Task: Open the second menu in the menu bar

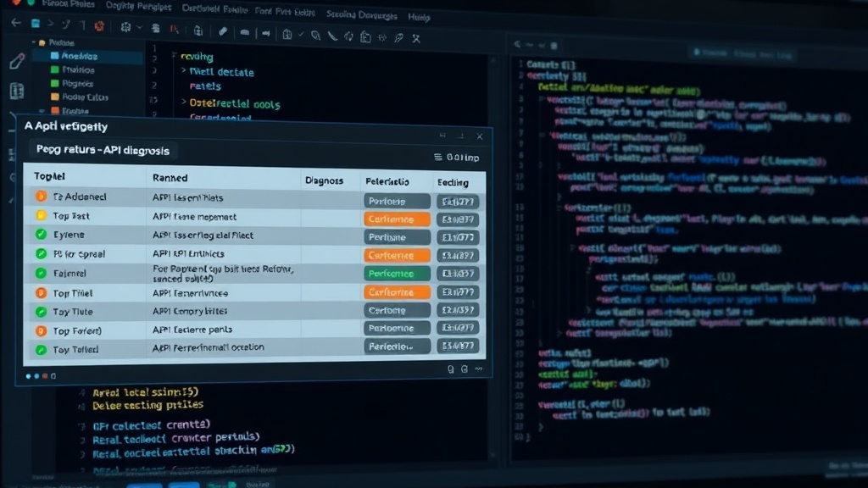Action: [x=139, y=7]
